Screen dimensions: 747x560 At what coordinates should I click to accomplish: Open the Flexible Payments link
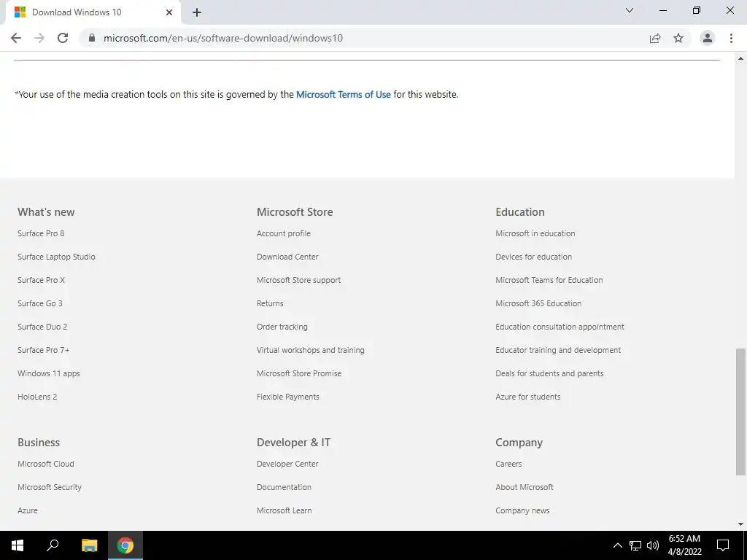287,397
